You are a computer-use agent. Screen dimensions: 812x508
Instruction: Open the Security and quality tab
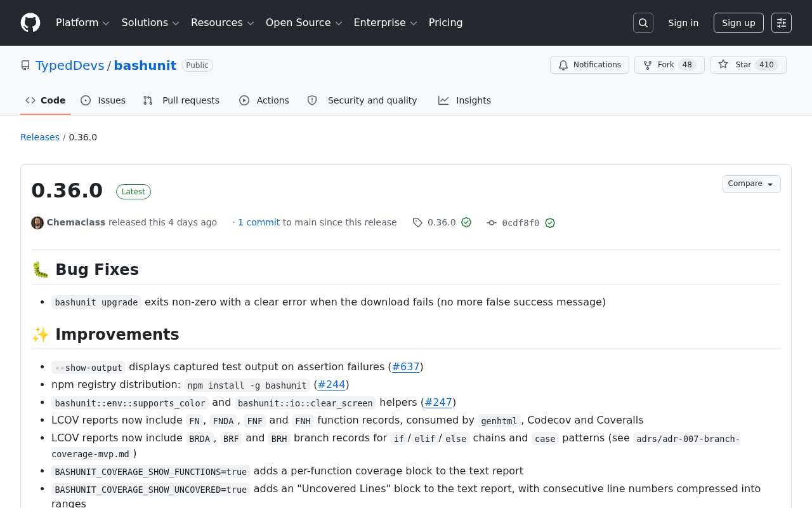coord(362,100)
